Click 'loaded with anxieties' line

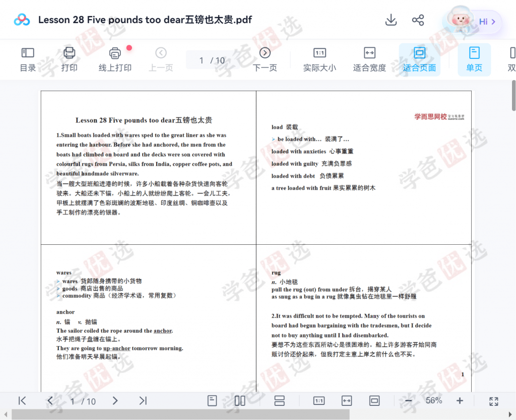[x=312, y=151]
